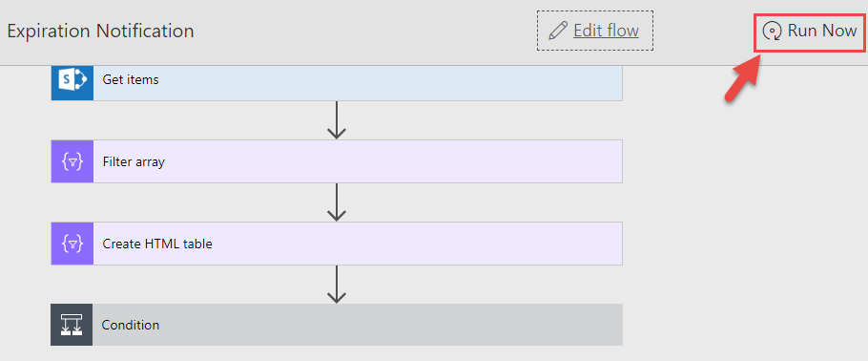This screenshot has height=361, width=868.
Task: Click the arrow connector below Filter array
Action: [336, 202]
